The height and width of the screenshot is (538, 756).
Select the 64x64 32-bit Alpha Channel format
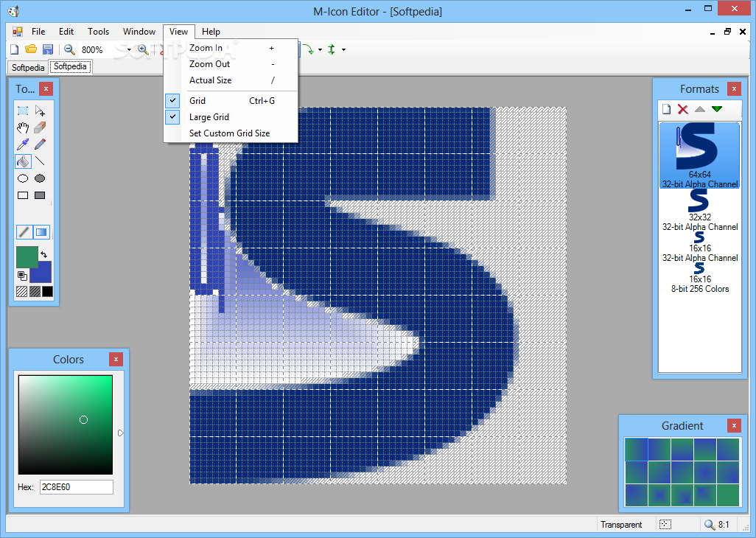tap(699, 156)
